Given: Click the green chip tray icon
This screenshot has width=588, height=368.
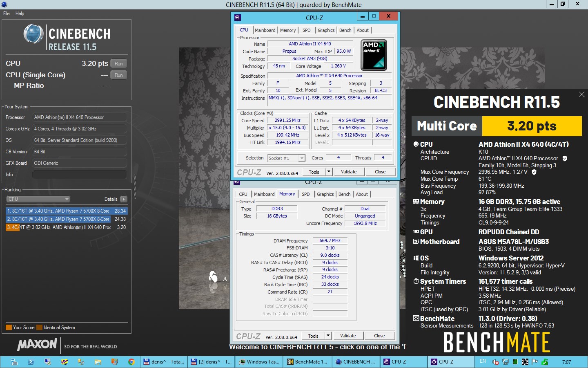Looking at the screenshot, I should click(515, 362).
